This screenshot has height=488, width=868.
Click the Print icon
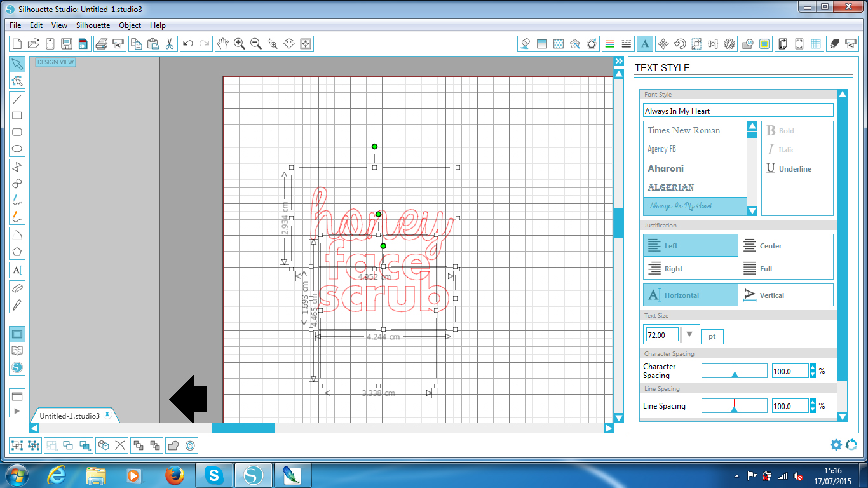pyautogui.click(x=101, y=44)
